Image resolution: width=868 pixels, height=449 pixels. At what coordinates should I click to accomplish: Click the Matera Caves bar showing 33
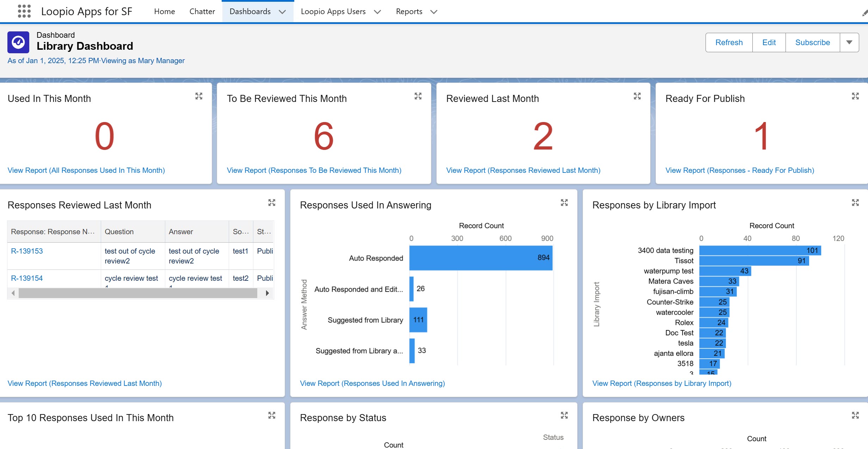(719, 281)
